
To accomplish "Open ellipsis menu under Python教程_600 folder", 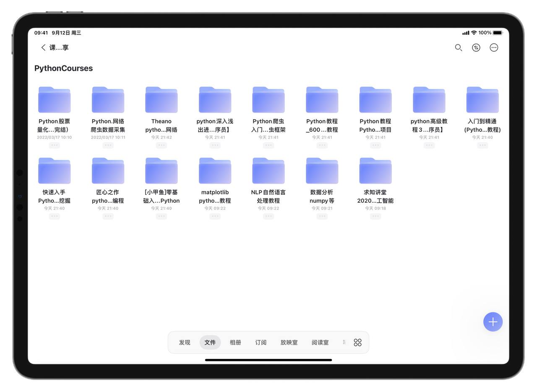I will tap(322, 145).
